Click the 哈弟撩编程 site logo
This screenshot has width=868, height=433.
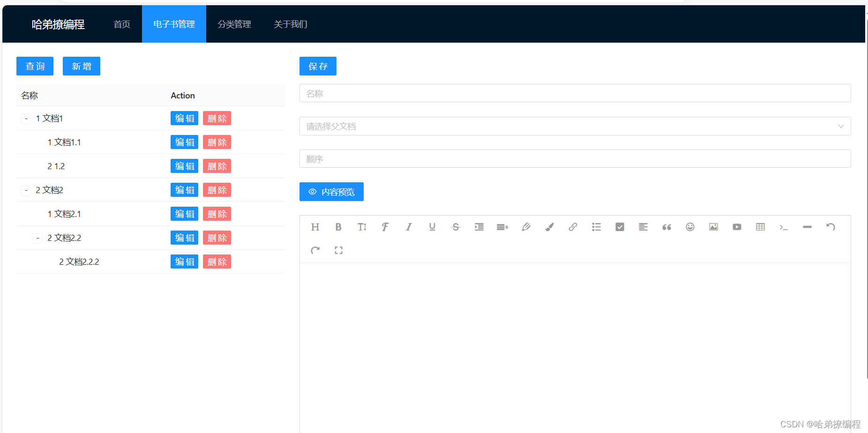(58, 24)
